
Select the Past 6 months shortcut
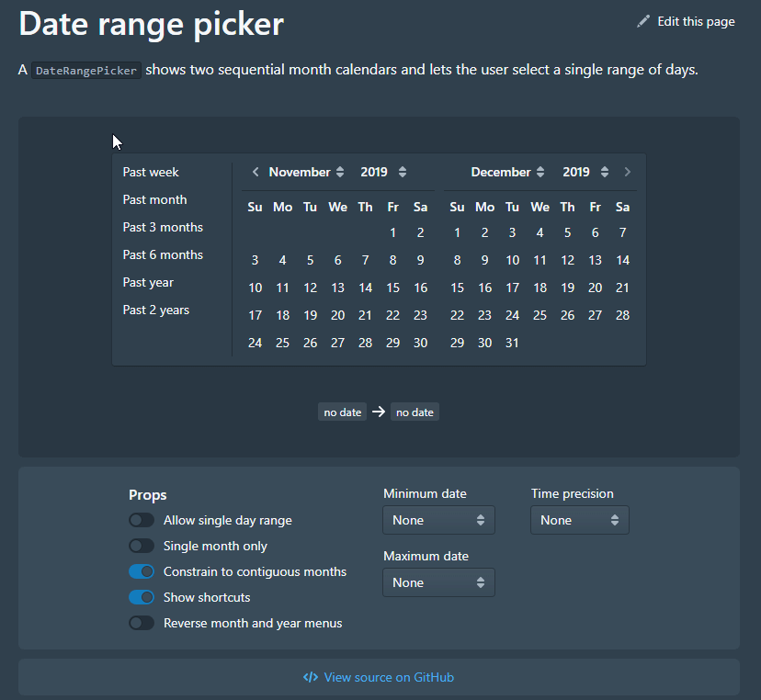pos(163,254)
